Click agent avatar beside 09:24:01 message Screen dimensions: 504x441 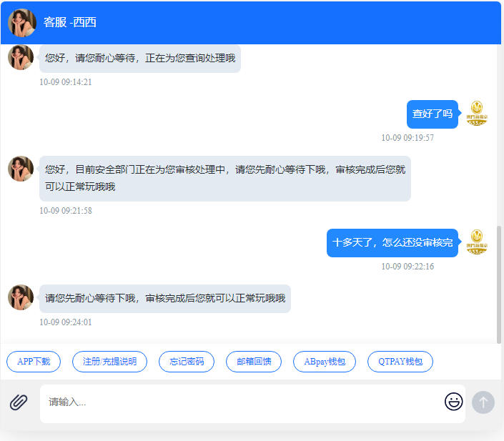pyautogui.click(x=21, y=297)
